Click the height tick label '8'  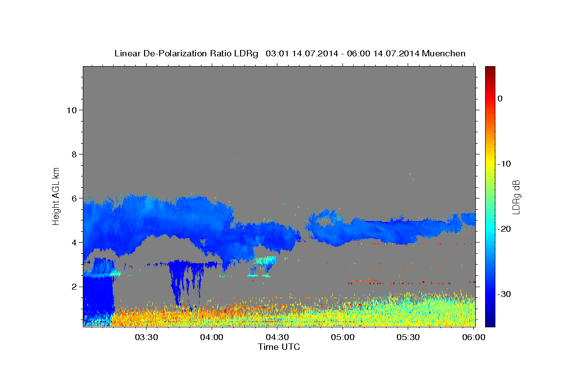tap(73, 154)
